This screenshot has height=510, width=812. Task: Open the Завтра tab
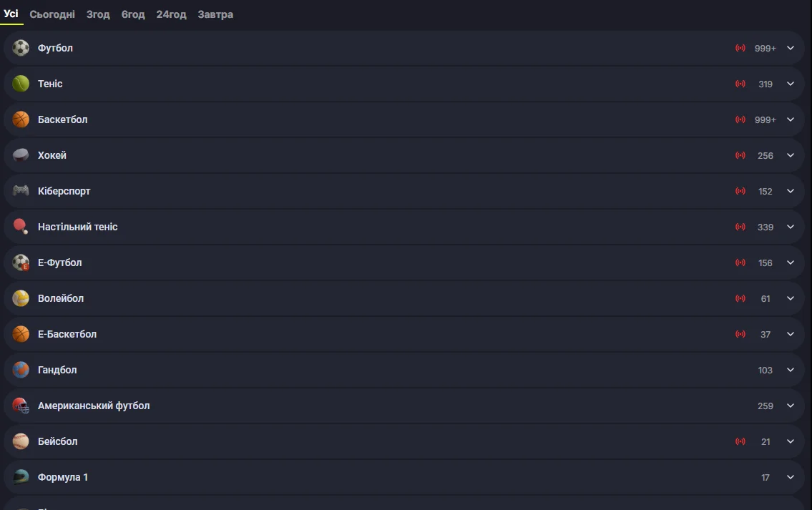(x=215, y=14)
